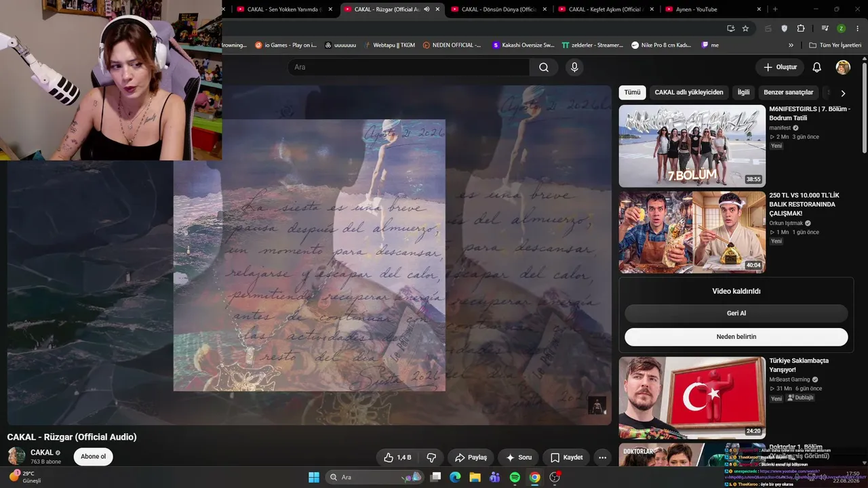Click the Oluştur create button
The width and height of the screenshot is (868, 488).
click(780, 67)
